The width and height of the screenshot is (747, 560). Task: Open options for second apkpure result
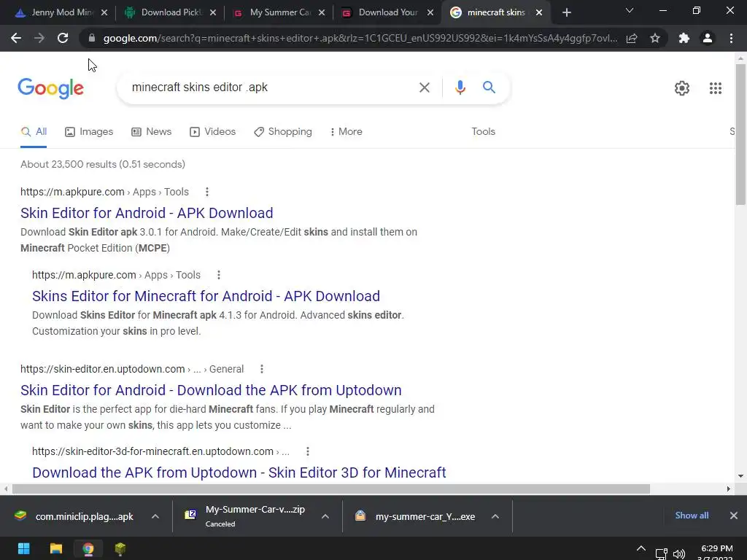[x=219, y=275]
